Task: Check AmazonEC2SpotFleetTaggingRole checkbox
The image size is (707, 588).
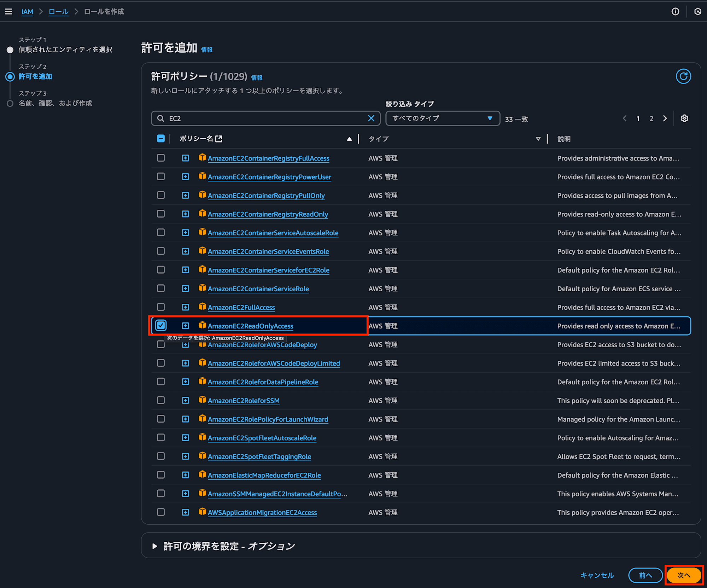Action: point(161,456)
